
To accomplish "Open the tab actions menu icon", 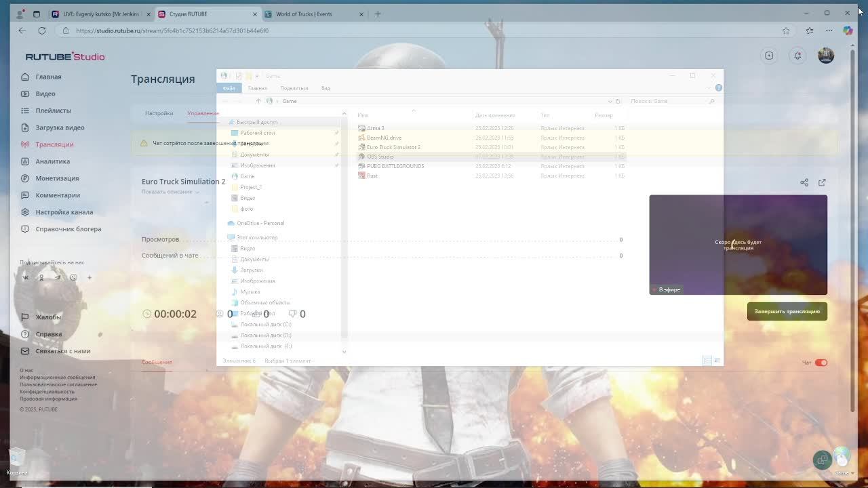I will pos(37,14).
